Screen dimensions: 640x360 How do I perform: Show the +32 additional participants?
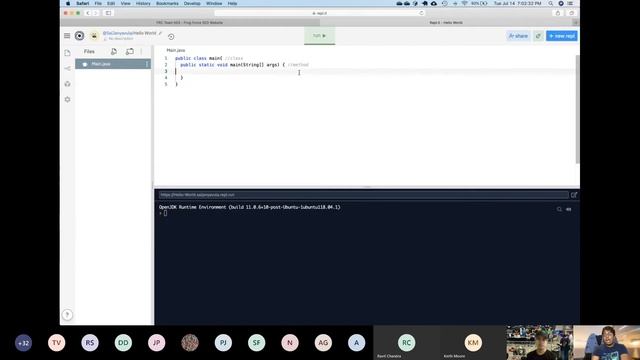point(23,343)
